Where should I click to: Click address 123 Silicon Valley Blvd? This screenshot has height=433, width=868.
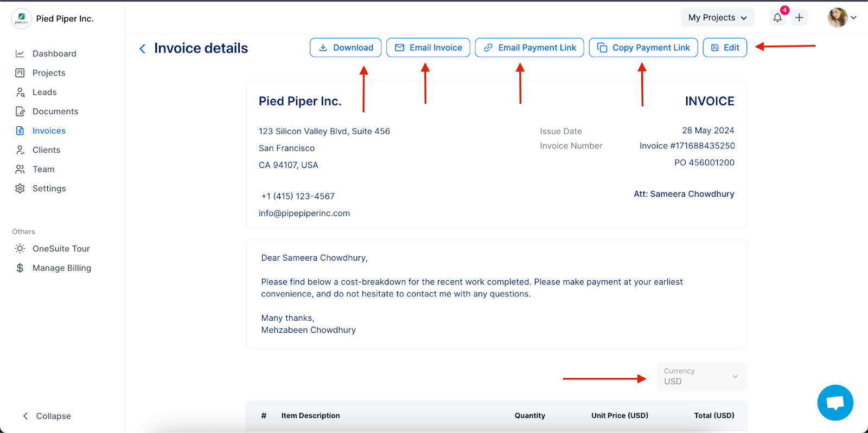[x=324, y=131]
